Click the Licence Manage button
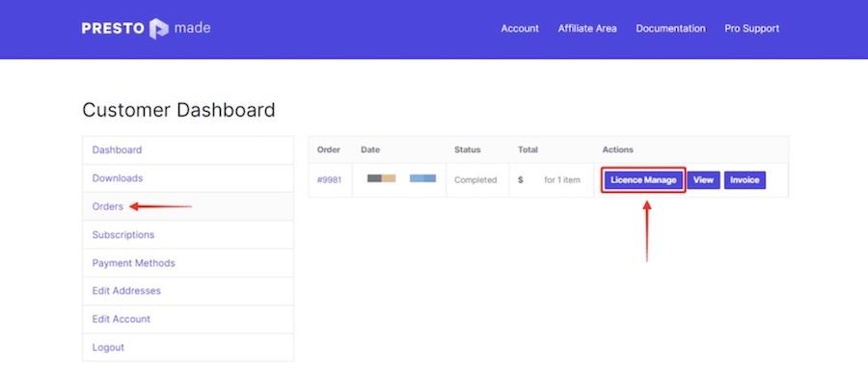 click(643, 180)
